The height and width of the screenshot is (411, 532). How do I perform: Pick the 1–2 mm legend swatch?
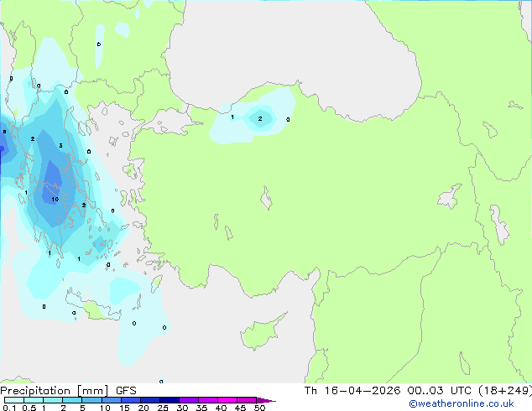[53, 400]
